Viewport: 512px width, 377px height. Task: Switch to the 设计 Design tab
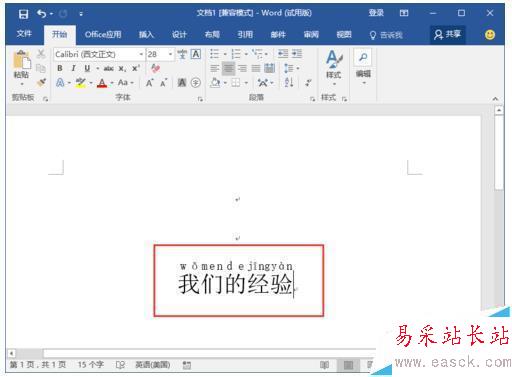179,35
